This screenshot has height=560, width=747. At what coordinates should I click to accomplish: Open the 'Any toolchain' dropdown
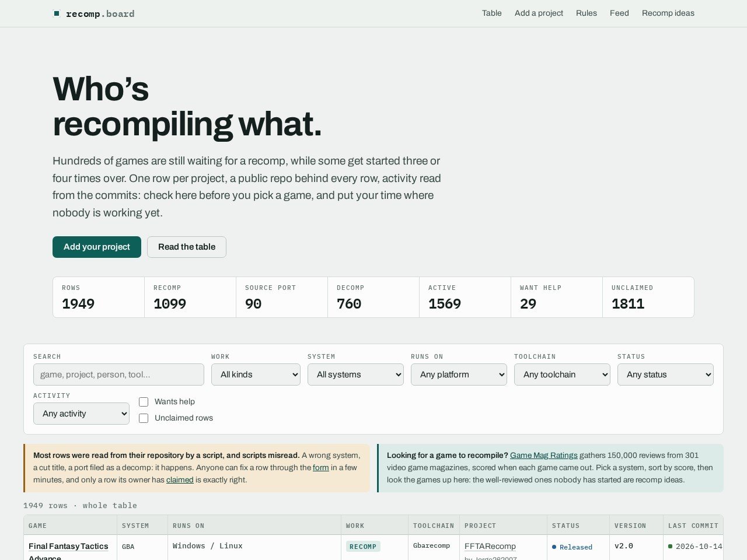coord(562,374)
